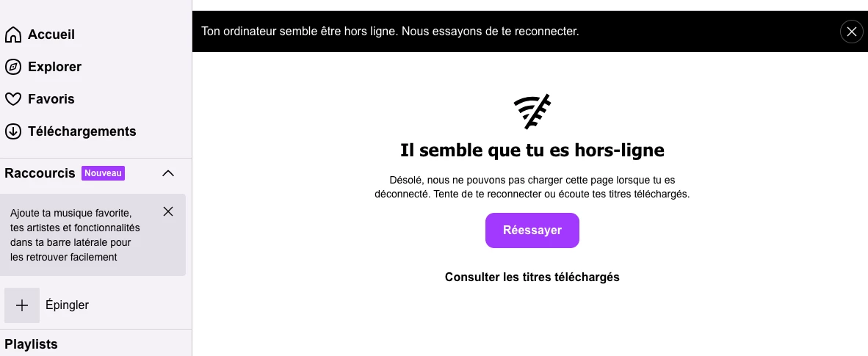Collapse the Raccourcis section chevron

[x=168, y=173]
